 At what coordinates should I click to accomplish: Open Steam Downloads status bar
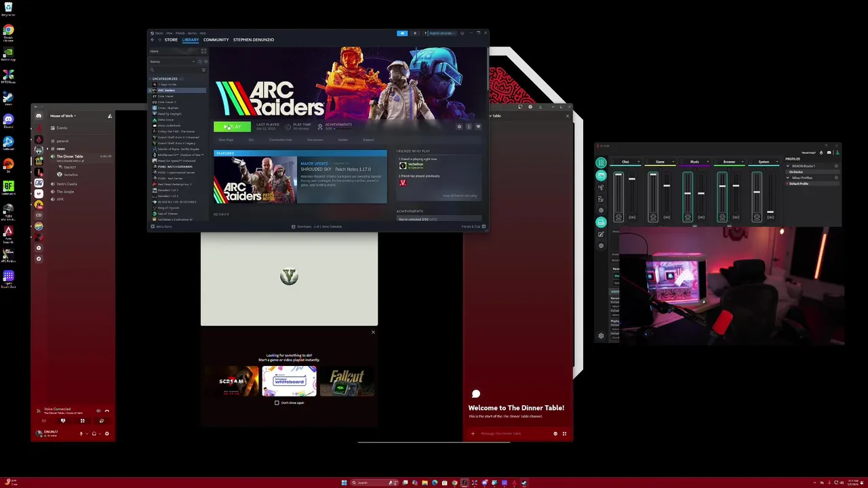pos(317,226)
